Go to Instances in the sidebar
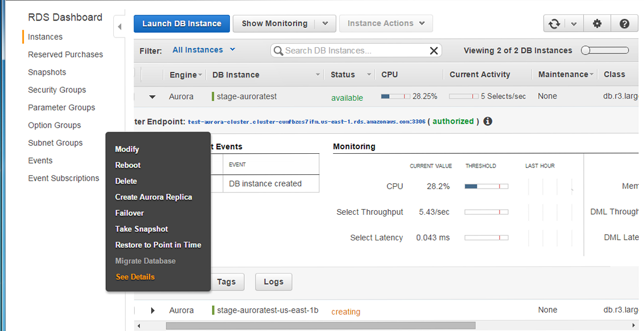The image size is (644, 331). [x=45, y=37]
